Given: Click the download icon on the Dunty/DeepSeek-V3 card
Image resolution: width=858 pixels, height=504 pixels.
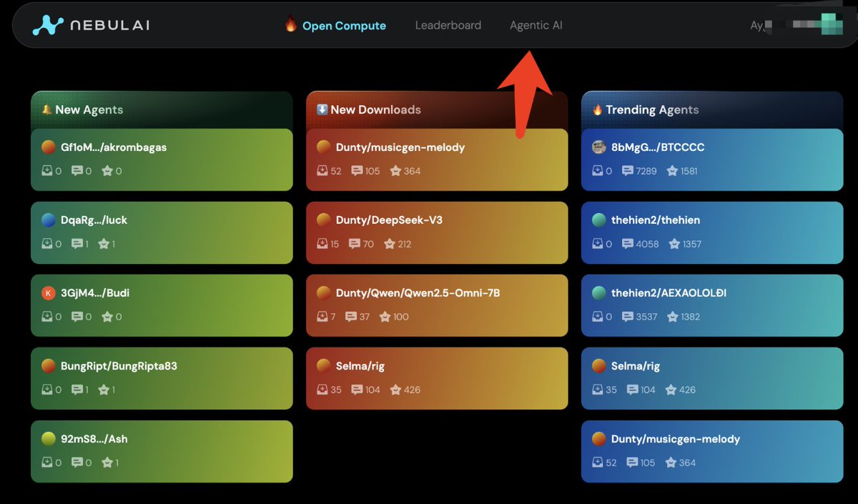Looking at the screenshot, I should pyautogui.click(x=322, y=244).
